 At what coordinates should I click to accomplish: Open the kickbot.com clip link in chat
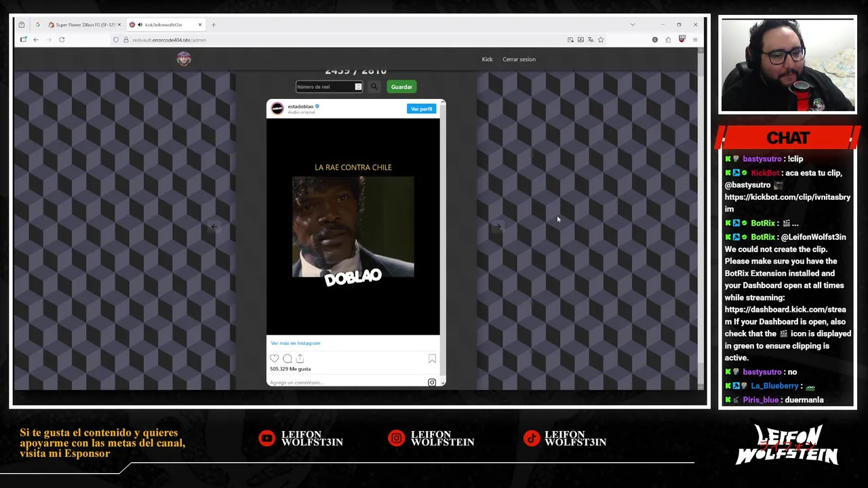click(x=787, y=203)
